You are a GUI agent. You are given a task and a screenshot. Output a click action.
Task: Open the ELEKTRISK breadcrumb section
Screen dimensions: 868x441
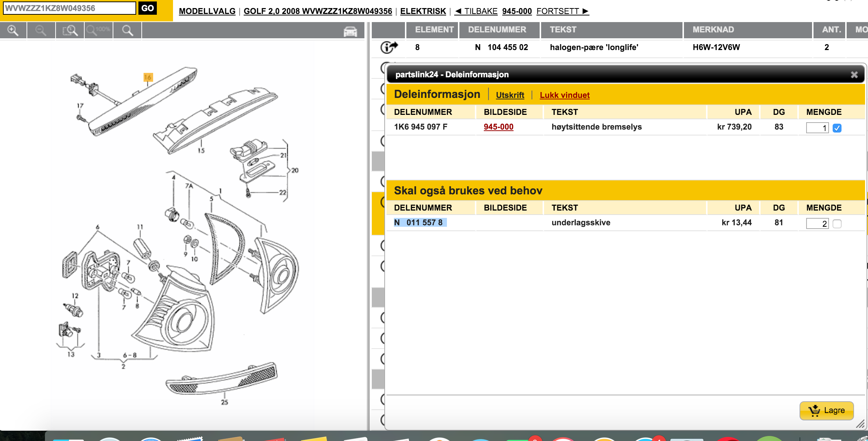(423, 11)
